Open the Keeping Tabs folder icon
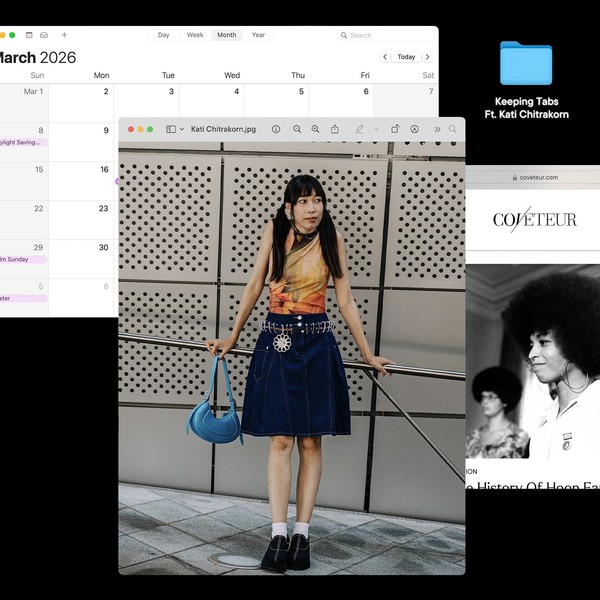Viewport: 600px width, 600px height. [526, 63]
